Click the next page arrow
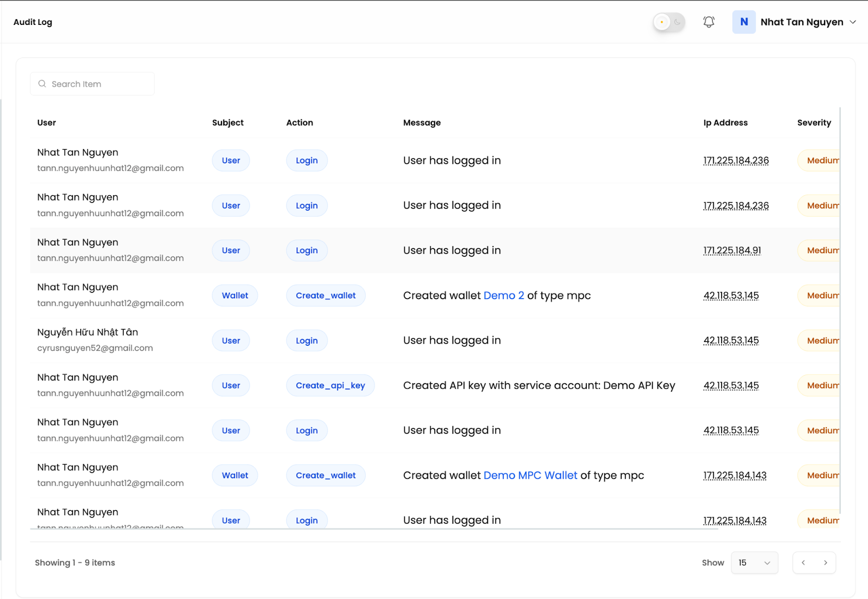 coord(825,563)
